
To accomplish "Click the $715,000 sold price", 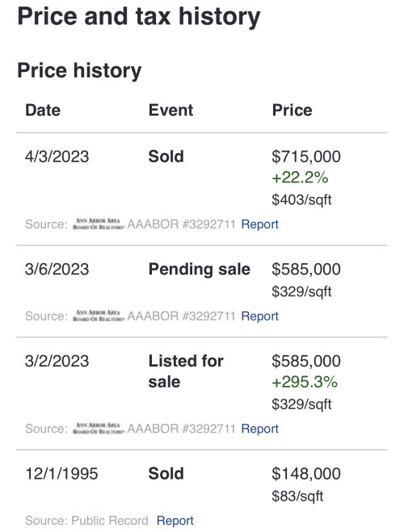I will [x=306, y=157].
